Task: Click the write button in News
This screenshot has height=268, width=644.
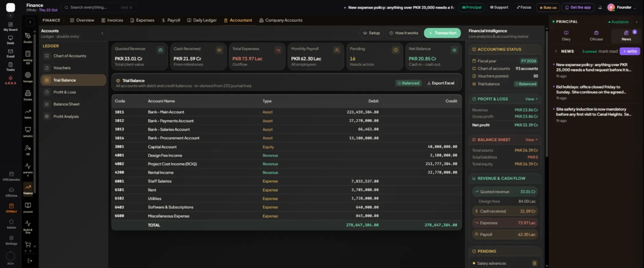Action: click(630, 51)
